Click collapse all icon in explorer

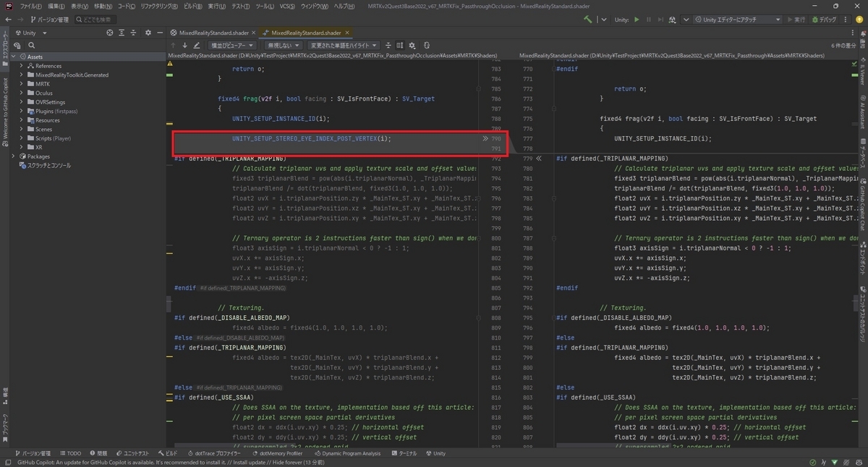133,33
